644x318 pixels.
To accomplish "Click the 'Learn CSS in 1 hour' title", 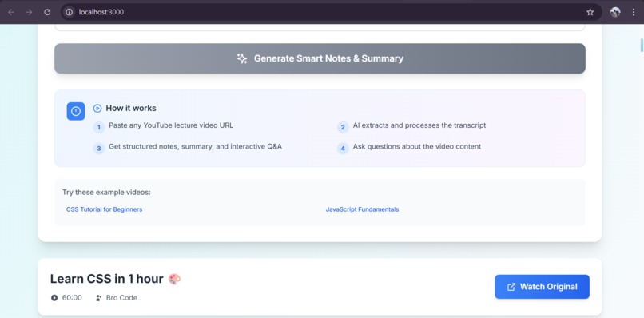I will (x=107, y=279).
